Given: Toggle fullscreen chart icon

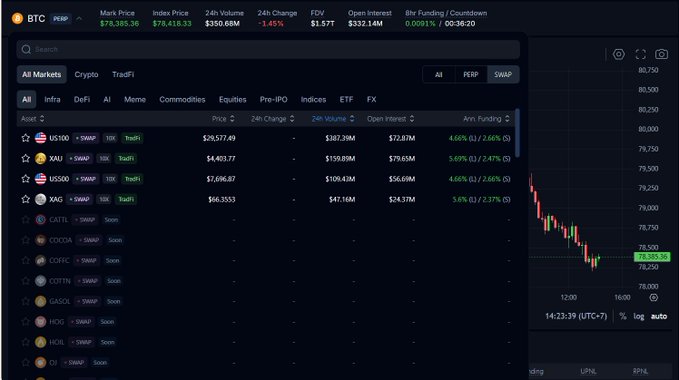Looking at the screenshot, I should tap(640, 54).
